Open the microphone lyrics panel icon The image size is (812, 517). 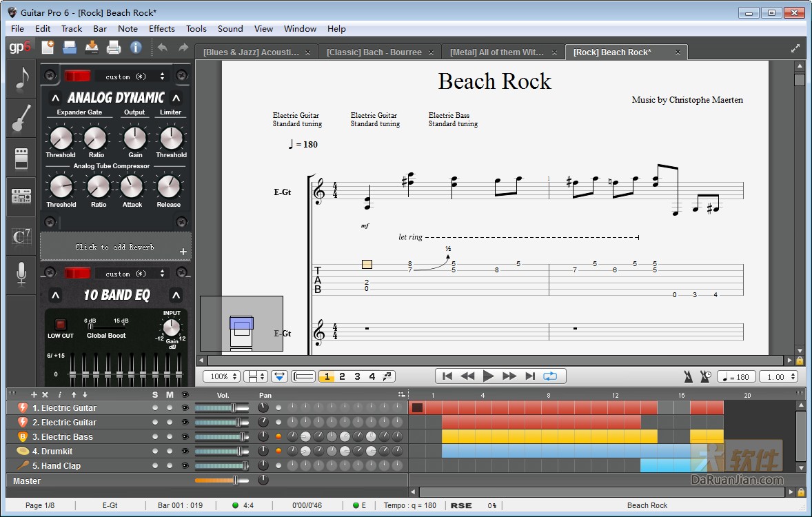pyautogui.click(x=21, y=274)
